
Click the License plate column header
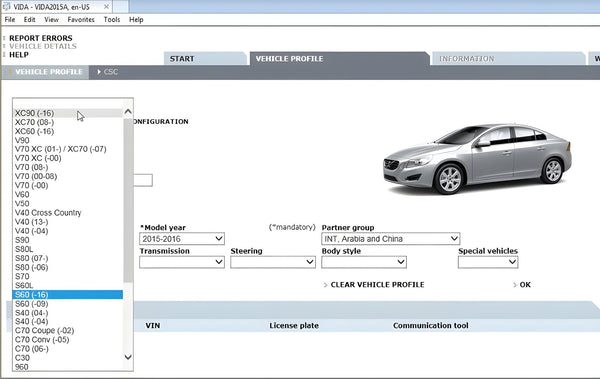pyautogui.click(x=294, y=325)
